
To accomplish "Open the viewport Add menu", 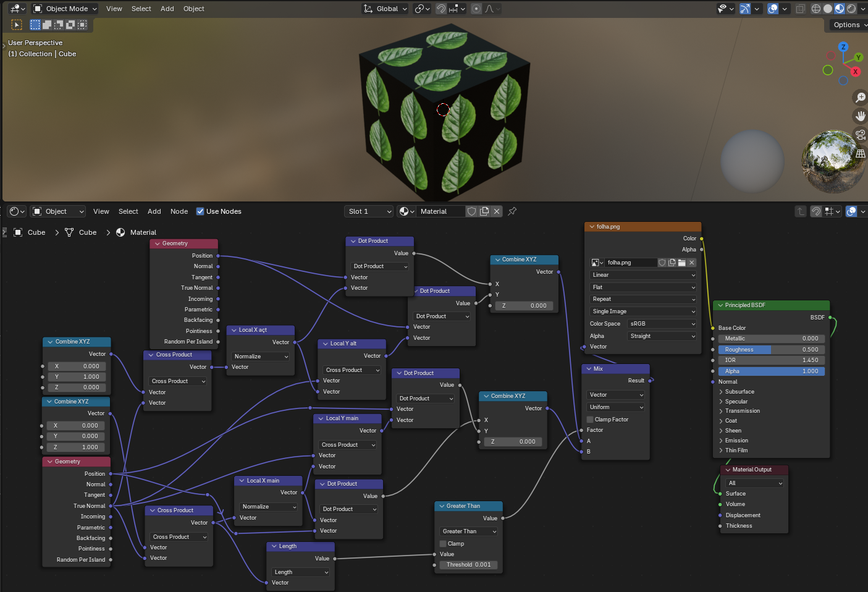I will 167,9.
